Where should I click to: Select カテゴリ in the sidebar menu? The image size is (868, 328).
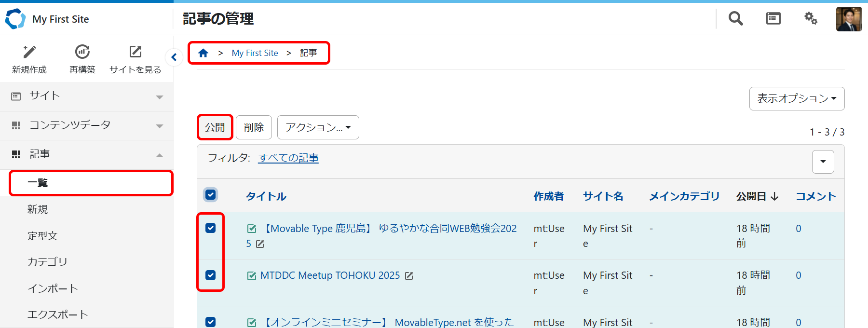(47, 262)
